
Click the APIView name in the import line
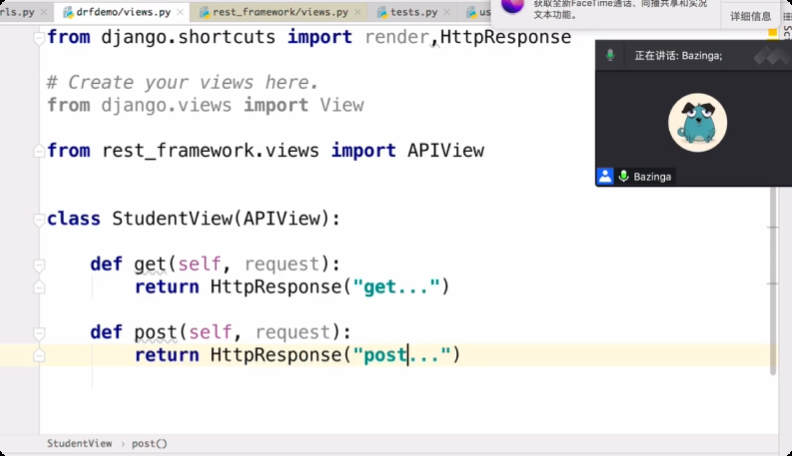446,150
